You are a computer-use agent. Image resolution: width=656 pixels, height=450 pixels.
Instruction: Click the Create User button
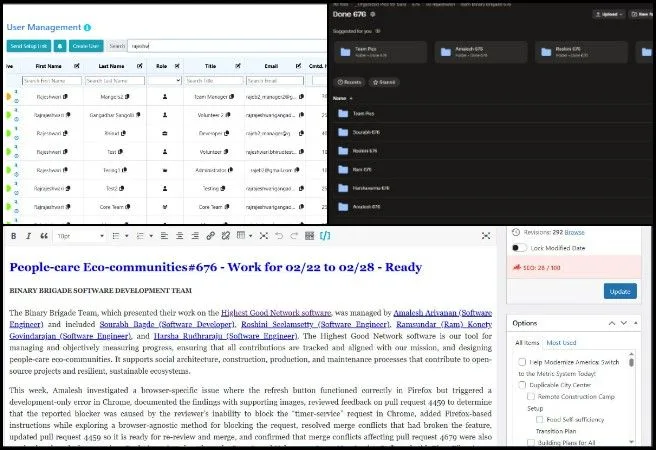[x=85, y=46]
